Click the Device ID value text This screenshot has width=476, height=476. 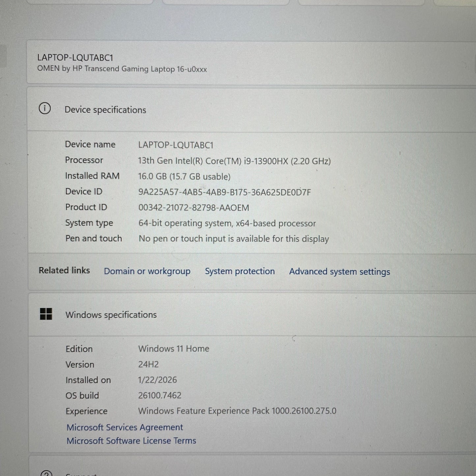point(224,192)
